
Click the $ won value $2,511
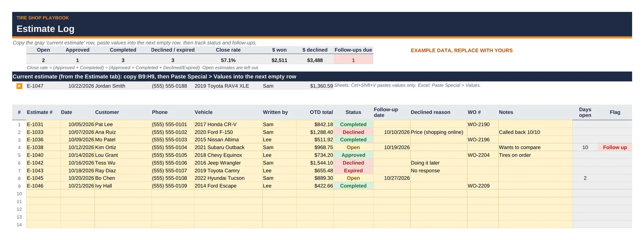click(x=279, y=60)
